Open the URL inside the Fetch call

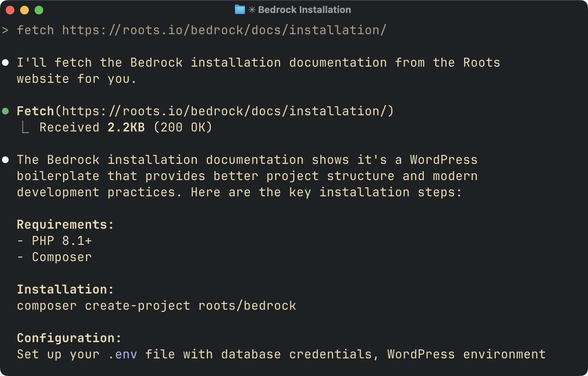pos(224,111)
